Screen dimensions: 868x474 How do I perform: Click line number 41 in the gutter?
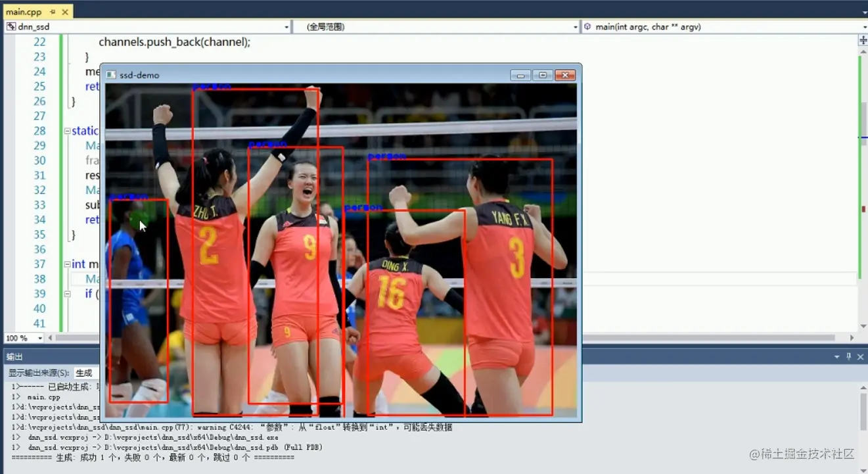(x=39, y=323)
